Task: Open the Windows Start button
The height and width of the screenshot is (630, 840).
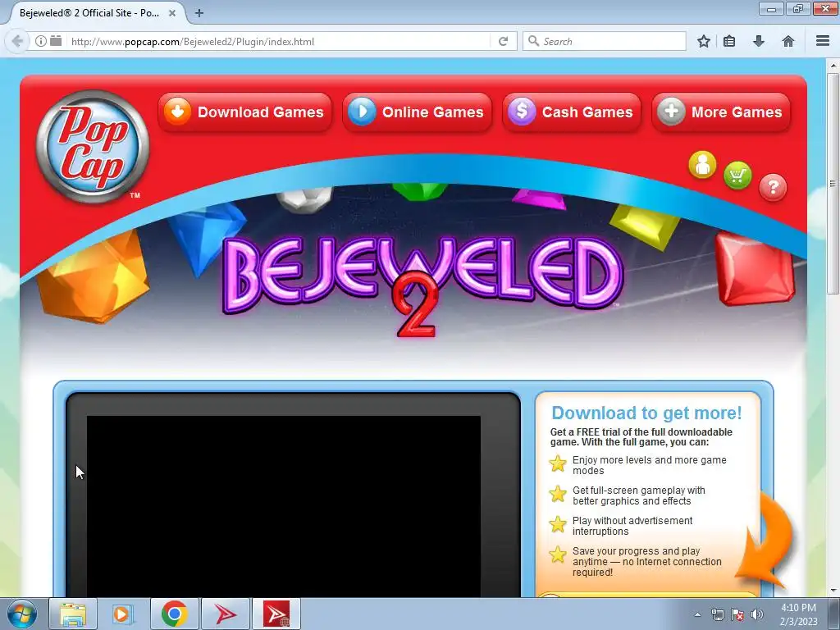Action: [x=22, y=614]
